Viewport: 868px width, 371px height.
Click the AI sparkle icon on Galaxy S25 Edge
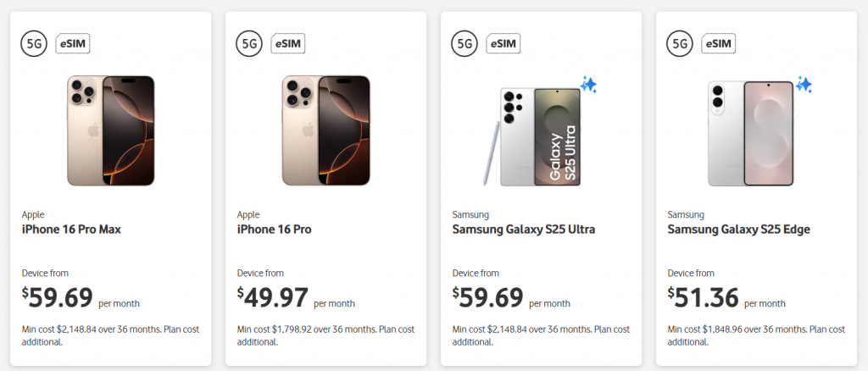[x=804, y=85]
